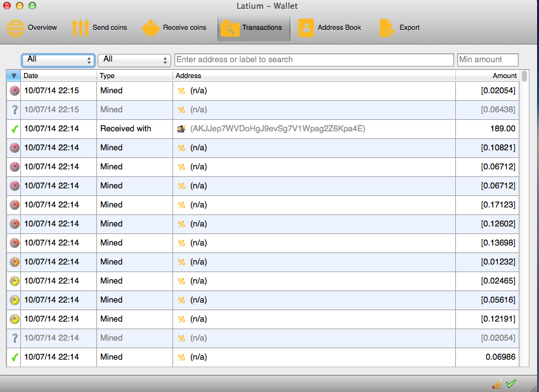Open the Overview globe icon
Viewport: 539px width, 392px height.
pos(15,28)
